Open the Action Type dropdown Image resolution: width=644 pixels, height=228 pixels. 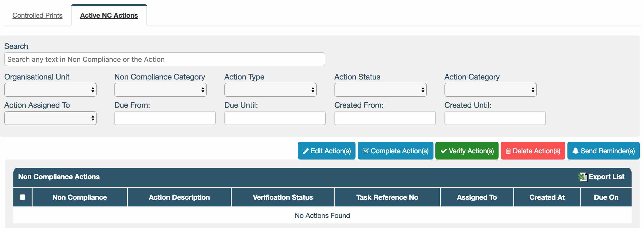coord(270,90)
